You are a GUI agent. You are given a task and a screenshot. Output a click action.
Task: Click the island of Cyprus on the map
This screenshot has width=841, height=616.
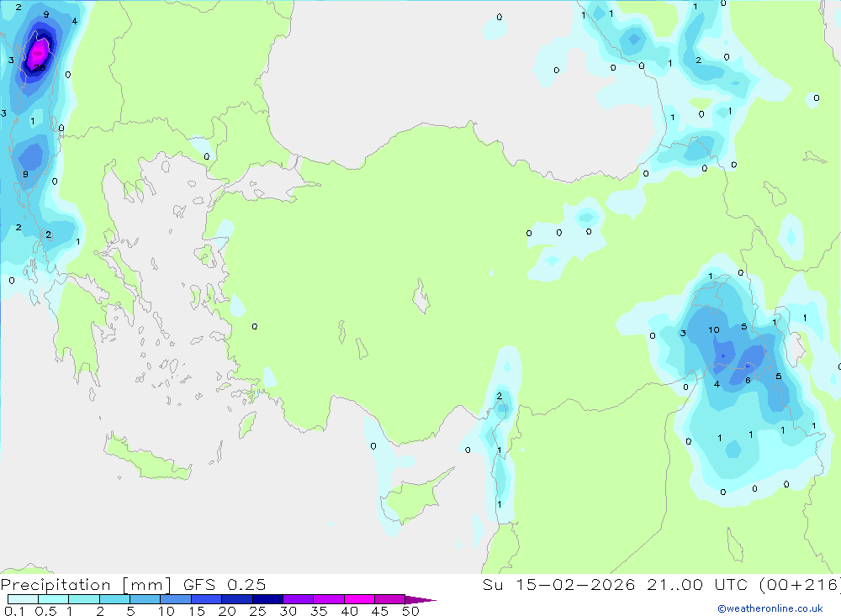tap(413, 500)
